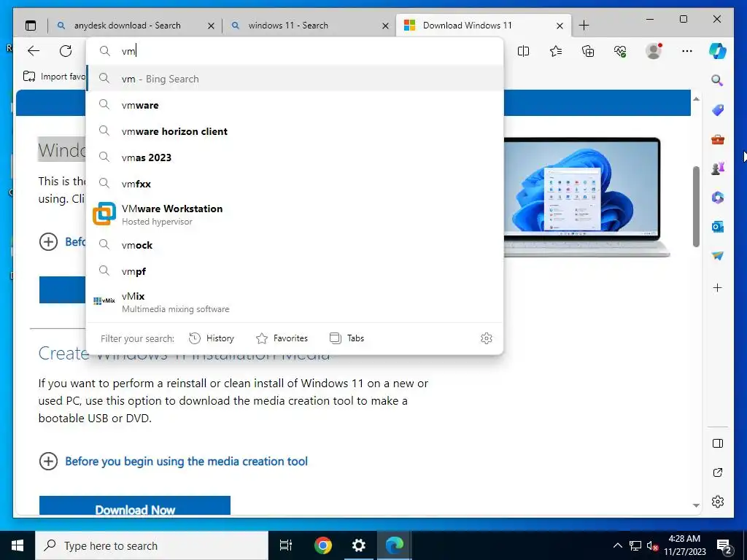This screenshot has width=747, height=560.
Task: Click the browser Back arrow
Action: click(x=34, y=51)
